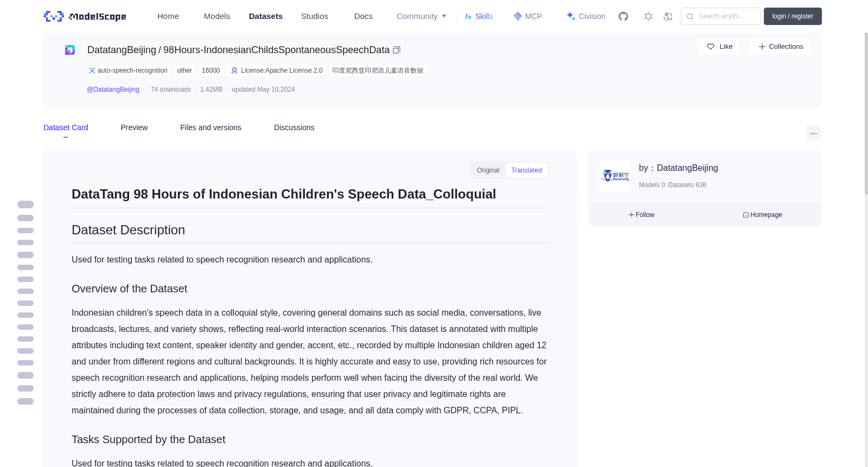The width and height of the screenshot is (868, 467).
Task: Open the GitHub icon link
Action: click(x=623, y=16)
